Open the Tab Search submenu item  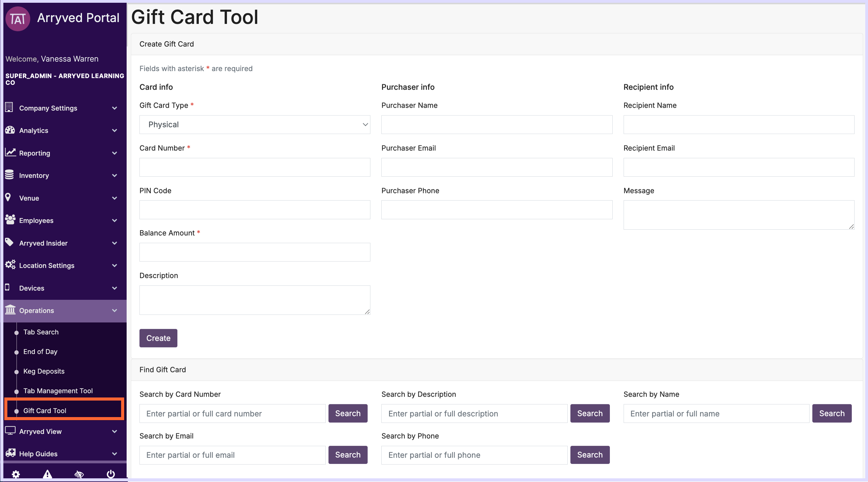(x=41, y=332)
